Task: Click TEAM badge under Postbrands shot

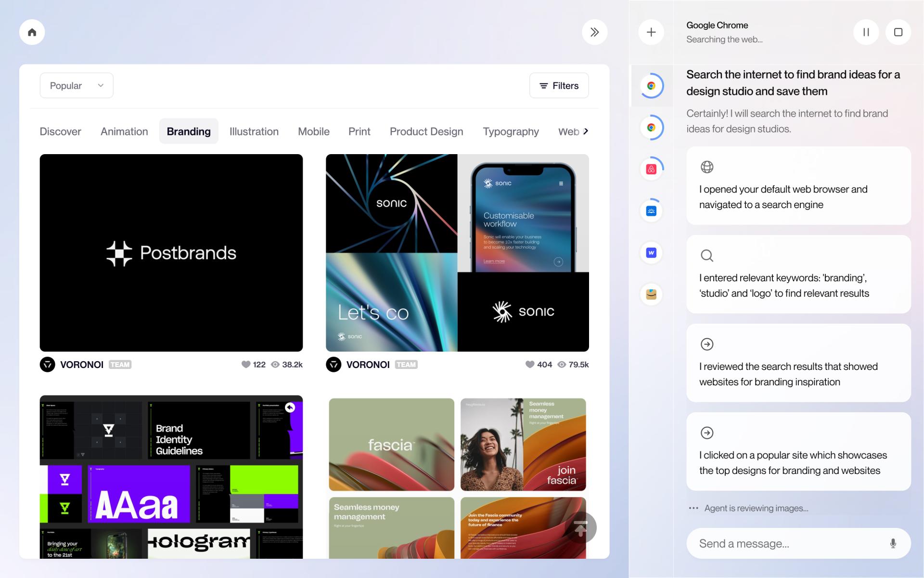Action: tap(120, 365)
